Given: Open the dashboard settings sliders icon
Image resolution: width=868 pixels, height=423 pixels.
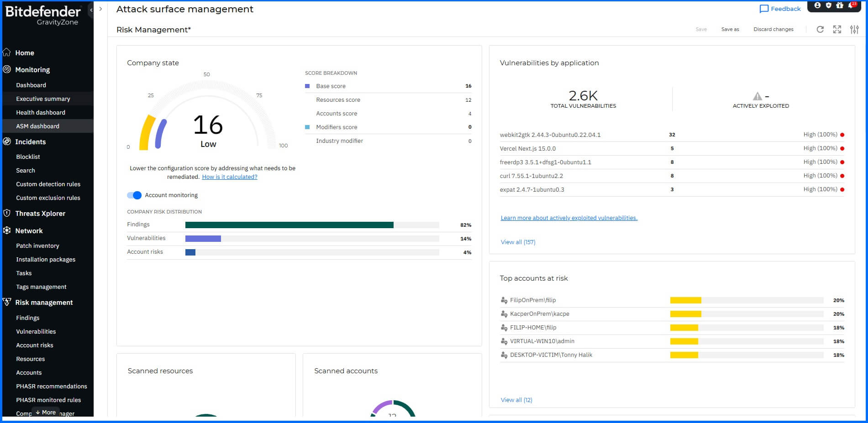Looking at the screenshot, I should coord(854,29).
